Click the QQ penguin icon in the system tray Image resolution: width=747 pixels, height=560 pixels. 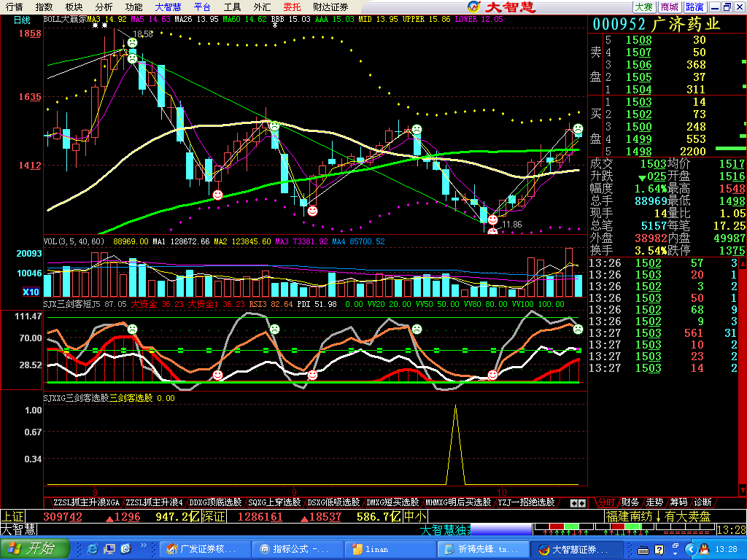(x=705, y=550)
